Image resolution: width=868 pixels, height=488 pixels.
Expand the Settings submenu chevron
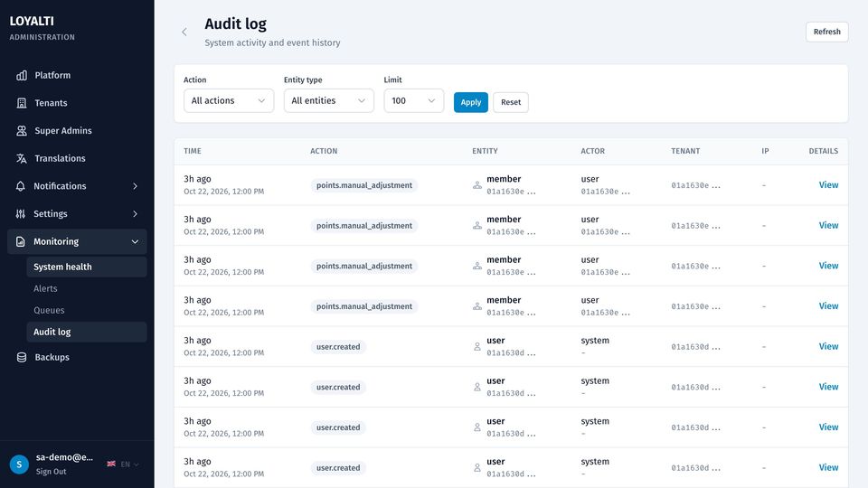click(135, 213)
